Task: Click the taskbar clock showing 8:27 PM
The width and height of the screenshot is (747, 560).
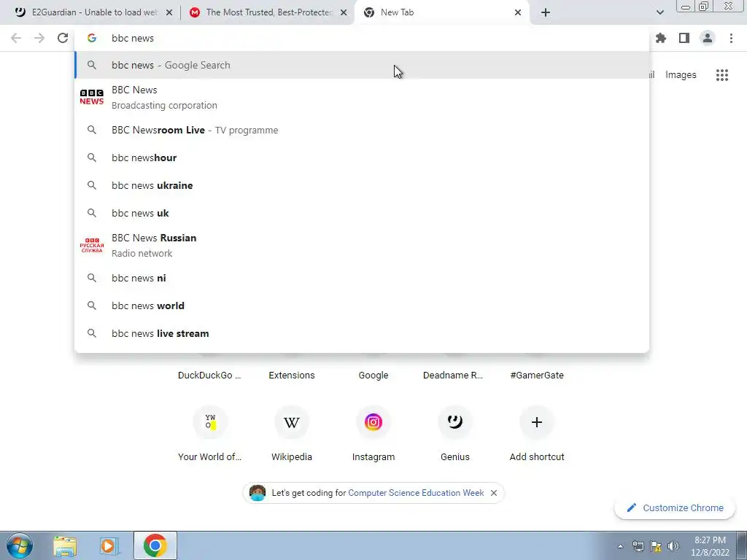Action: [x=710, y=546]
